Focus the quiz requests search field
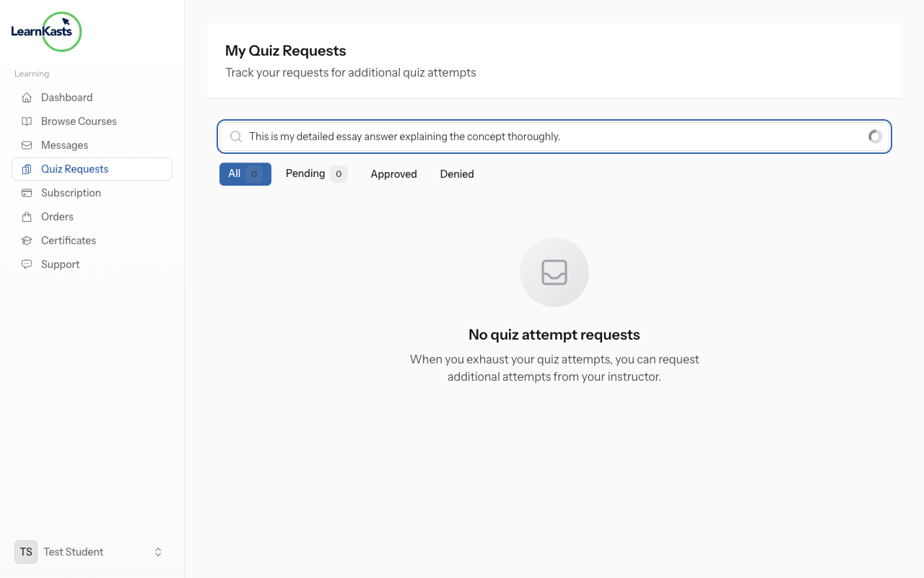 pos(549,137)
